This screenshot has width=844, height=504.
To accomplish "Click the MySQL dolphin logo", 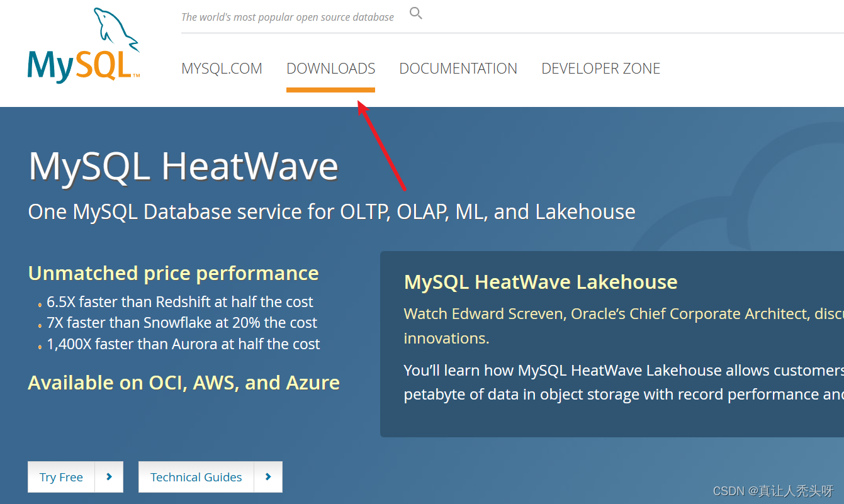I will 84,45.
